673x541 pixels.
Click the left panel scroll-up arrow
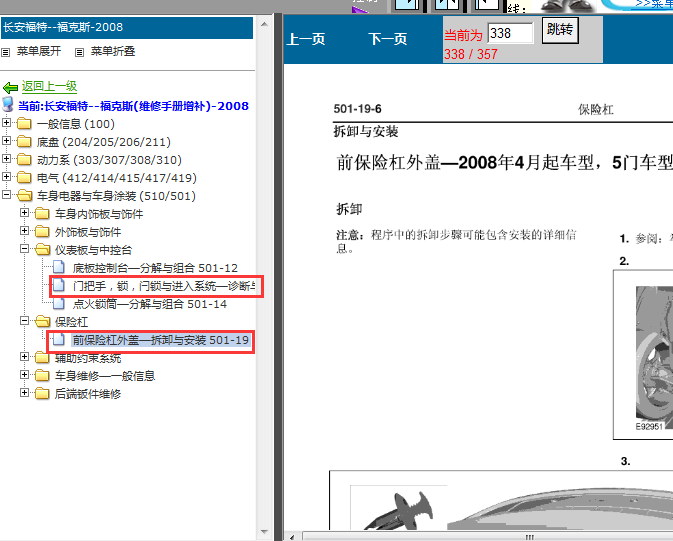pyautogui.click(x=264, y=24)
